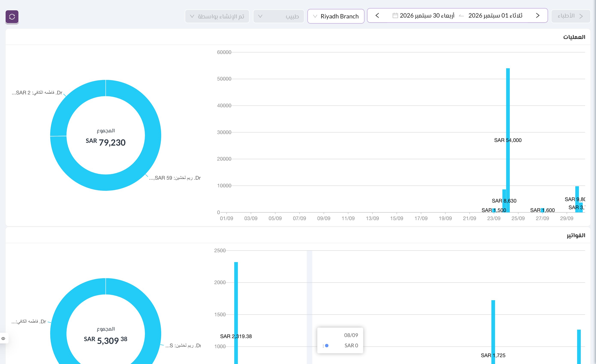
Task: Click the 60000 y-axis label
Action: click(224, 52)
